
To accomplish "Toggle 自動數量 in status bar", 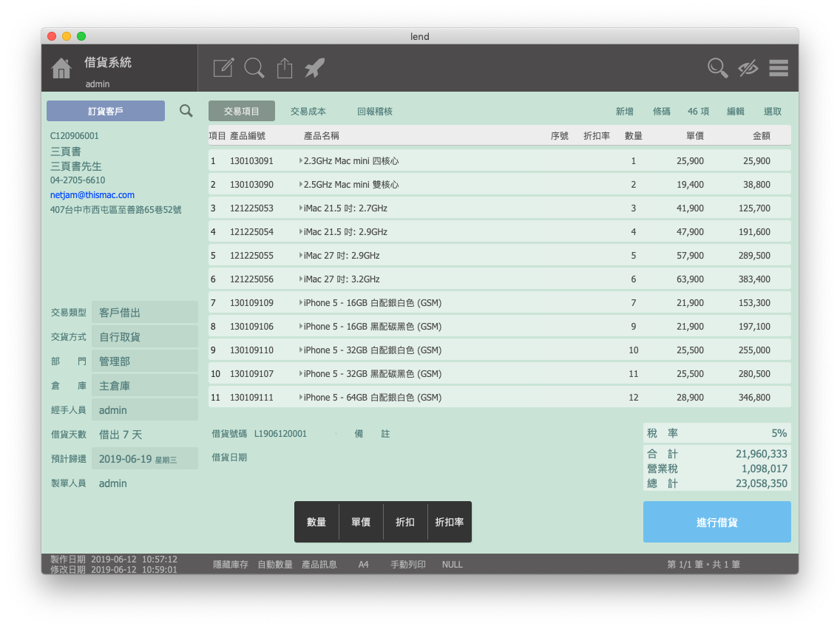I will tap(275, 564).
